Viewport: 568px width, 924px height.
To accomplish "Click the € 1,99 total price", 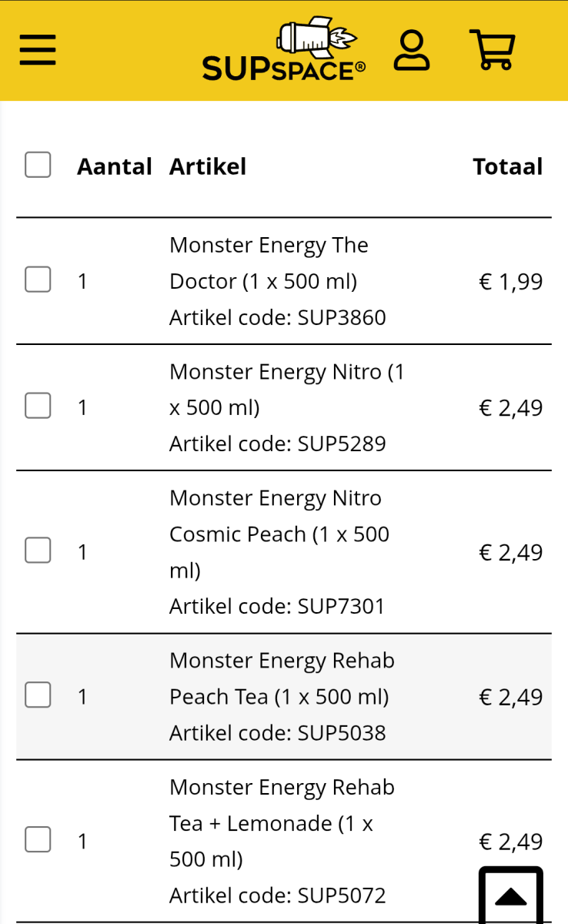I will pyautogui.click(x=511, y=282).
